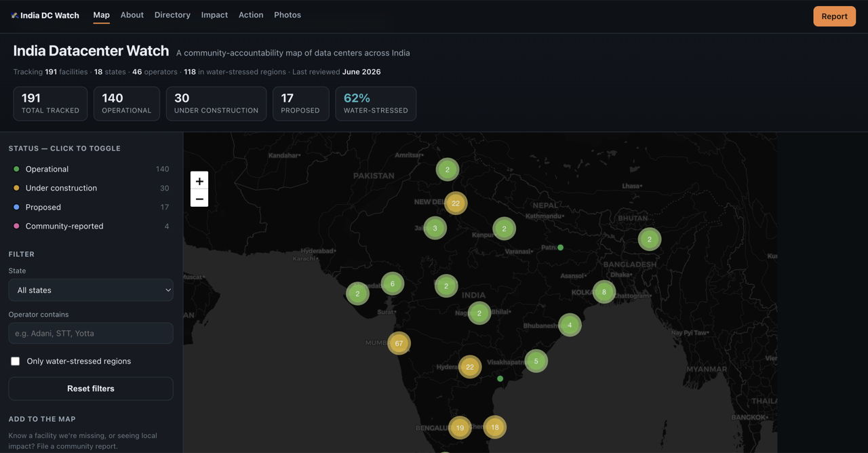This screenshot has height=453, width=868.
Task: Click the green Operational color dot
Action: coord(16,169)
